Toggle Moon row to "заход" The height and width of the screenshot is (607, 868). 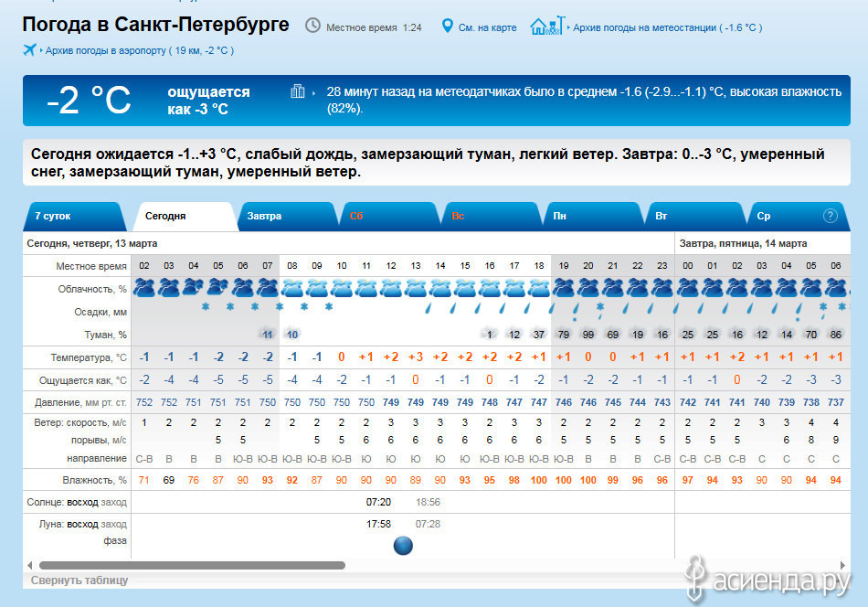point(114,524)
